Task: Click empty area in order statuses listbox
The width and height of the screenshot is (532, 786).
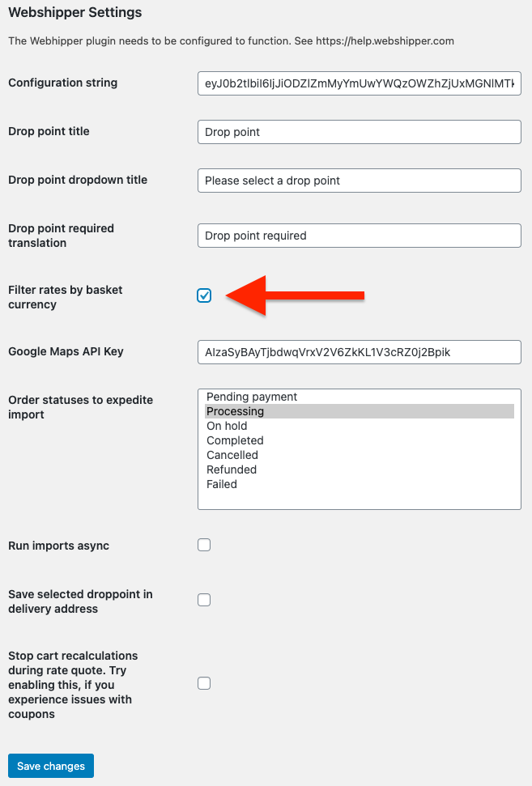Action: [x=360, y=499]
